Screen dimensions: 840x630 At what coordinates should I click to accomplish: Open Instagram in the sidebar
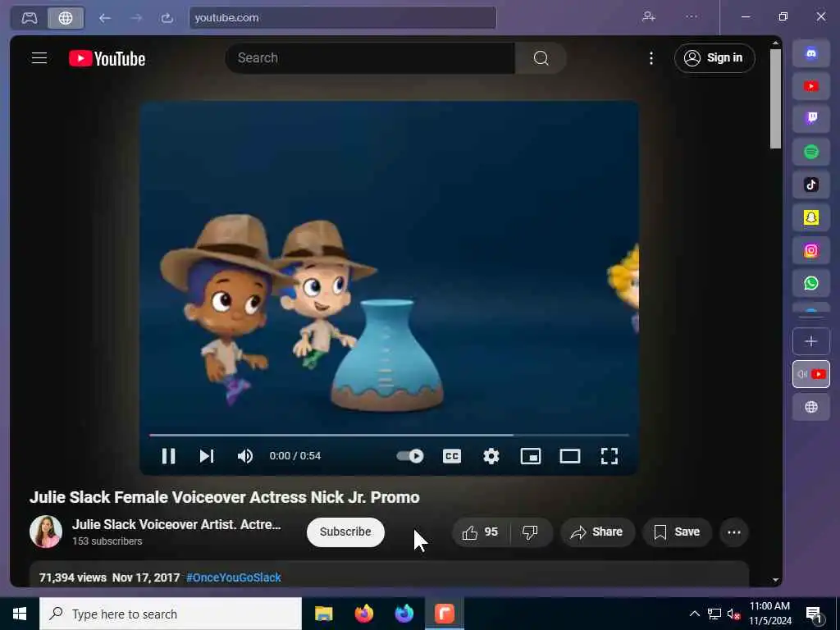811,251
